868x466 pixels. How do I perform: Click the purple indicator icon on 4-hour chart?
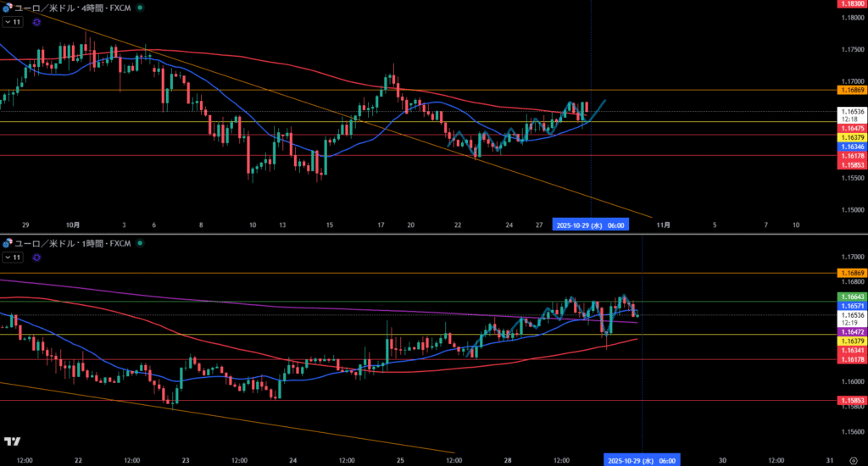click(x=36, y=22)
